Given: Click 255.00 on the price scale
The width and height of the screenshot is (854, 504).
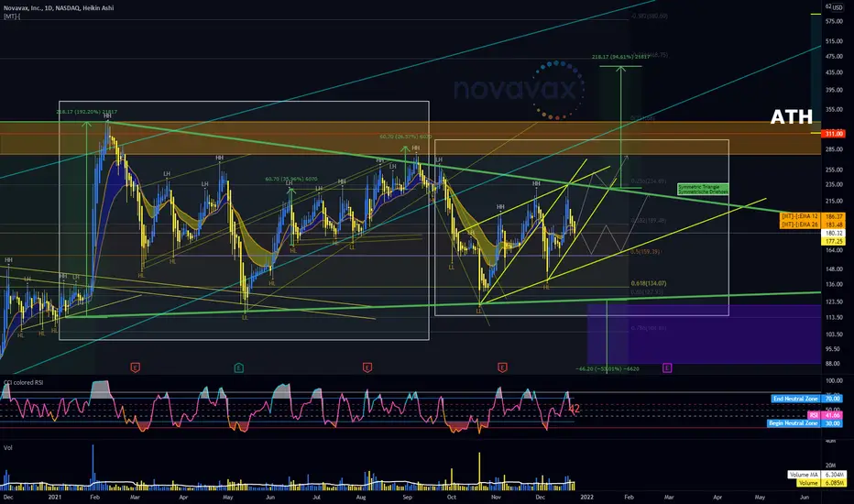Looking at the screenshot, I should pos(834,170).
